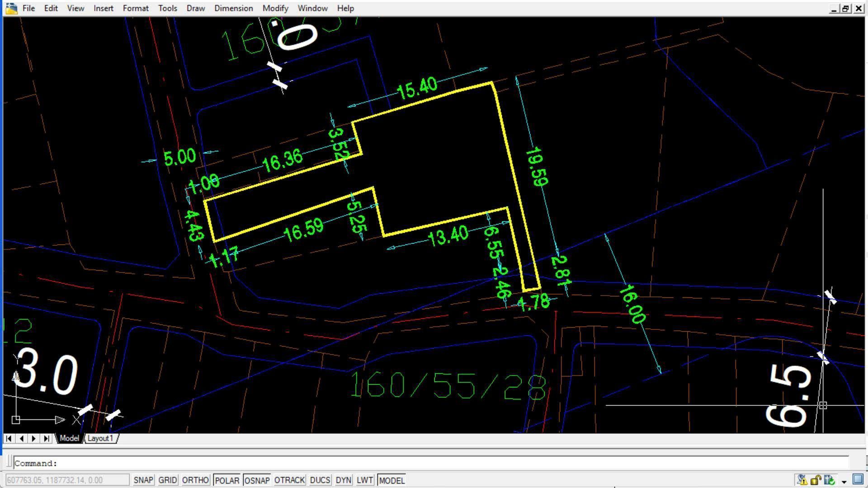Image resolution: width=868 pixels, height=488 pixels.
Task: Jump to the last layout tab arrow
Action: coord(47,438)
